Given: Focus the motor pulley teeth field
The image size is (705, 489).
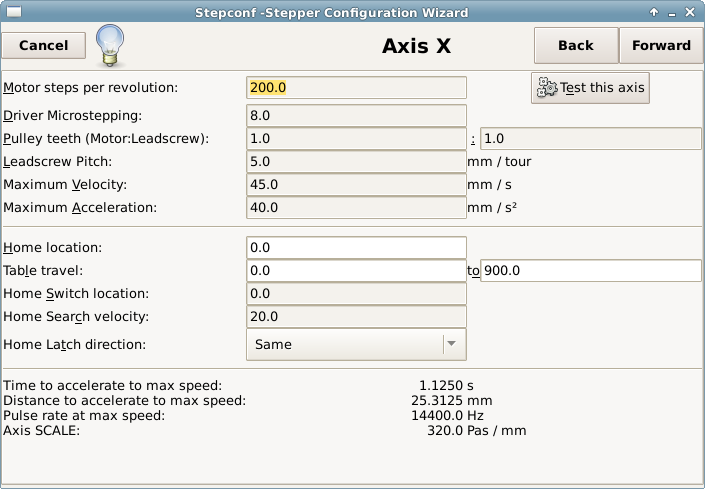Looking at the screenshot, I should coord(356,138).
